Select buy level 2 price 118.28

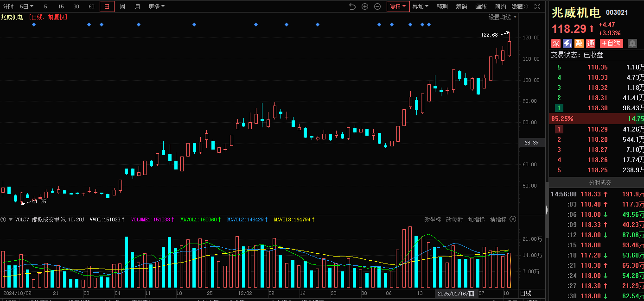pos(597,139)
